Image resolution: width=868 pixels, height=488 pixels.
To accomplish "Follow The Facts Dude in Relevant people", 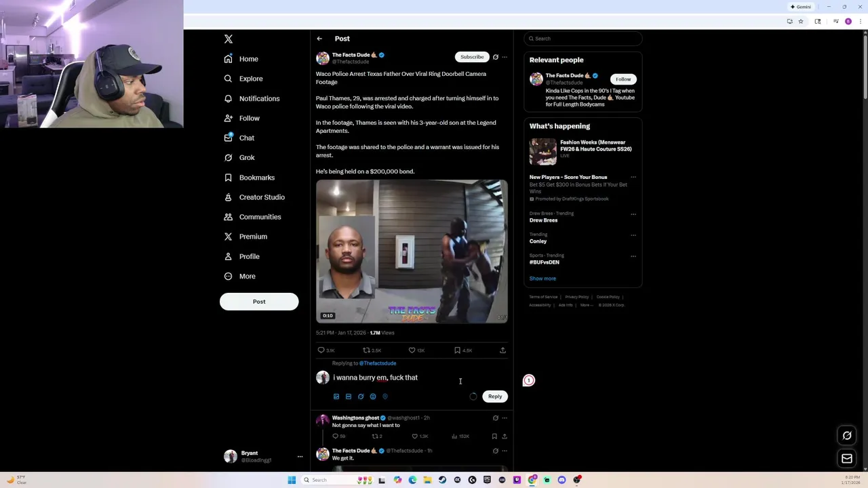I will click(623, 79).
